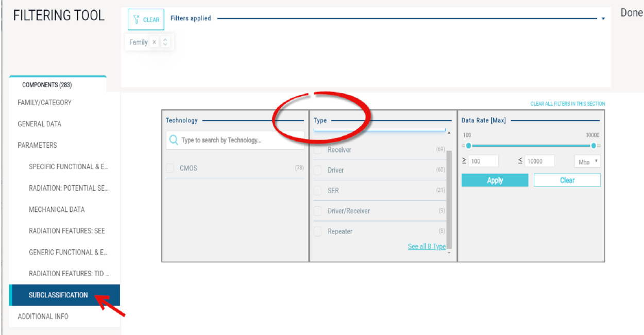The height and width of the screenshot is (335, 644).
Task: Open SPECIFIC FUNCTIONAL & E... subsection
Action: (x=69, y=166)
